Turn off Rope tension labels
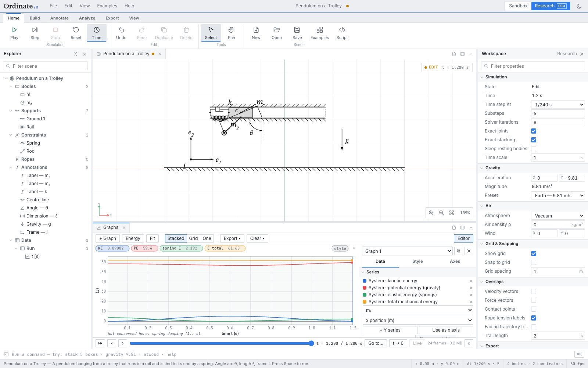 [534, 318]
